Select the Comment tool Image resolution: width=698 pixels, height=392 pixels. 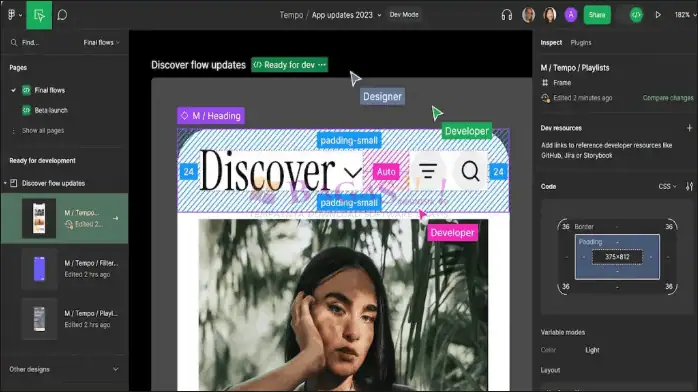62,15
